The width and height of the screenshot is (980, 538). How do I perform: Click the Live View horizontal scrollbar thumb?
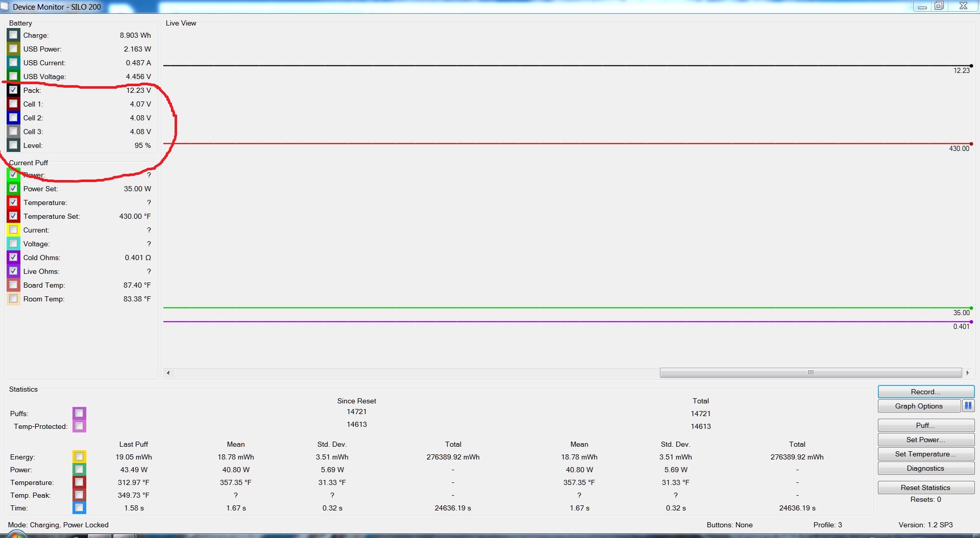coord(810,373)
